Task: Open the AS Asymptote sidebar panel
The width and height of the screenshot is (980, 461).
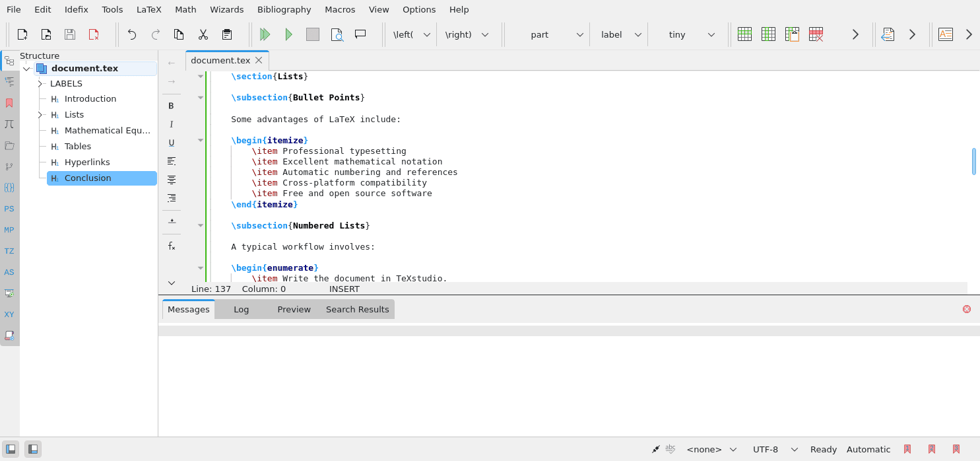Action: (x=9, y=272)
